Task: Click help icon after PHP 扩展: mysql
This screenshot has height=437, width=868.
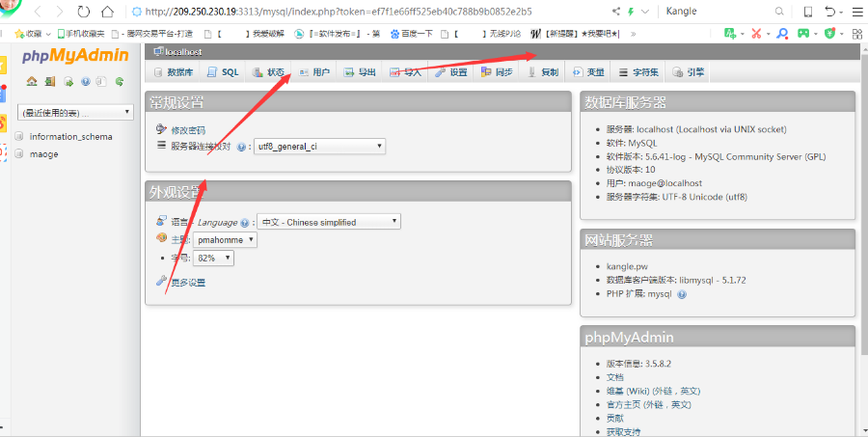Action: pyautogui.click(x=682, y=294)
